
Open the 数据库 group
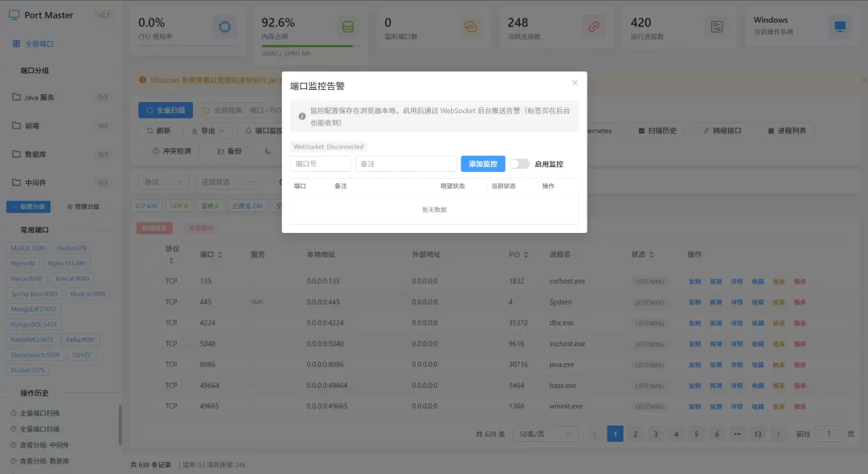pos(59,154)
